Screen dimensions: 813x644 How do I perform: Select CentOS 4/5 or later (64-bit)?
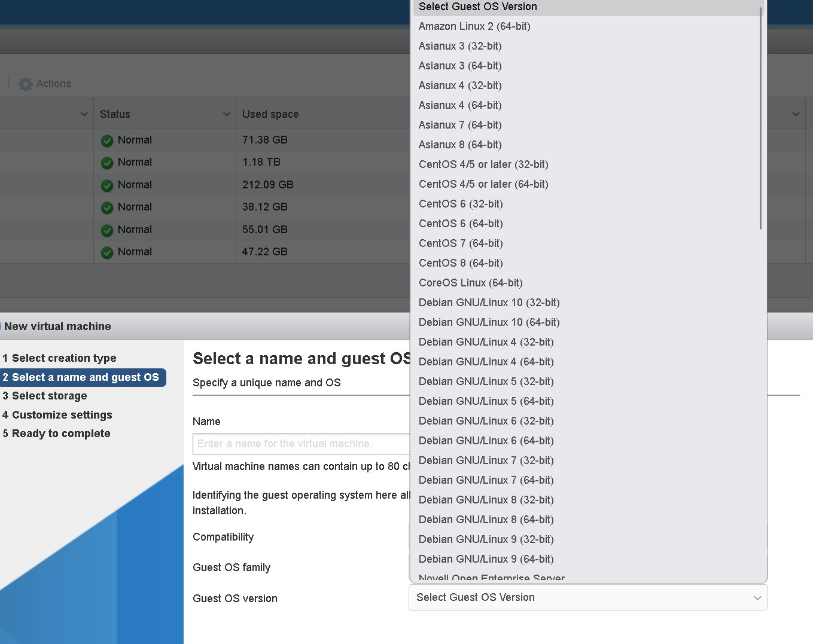click(x=483, y=184)
